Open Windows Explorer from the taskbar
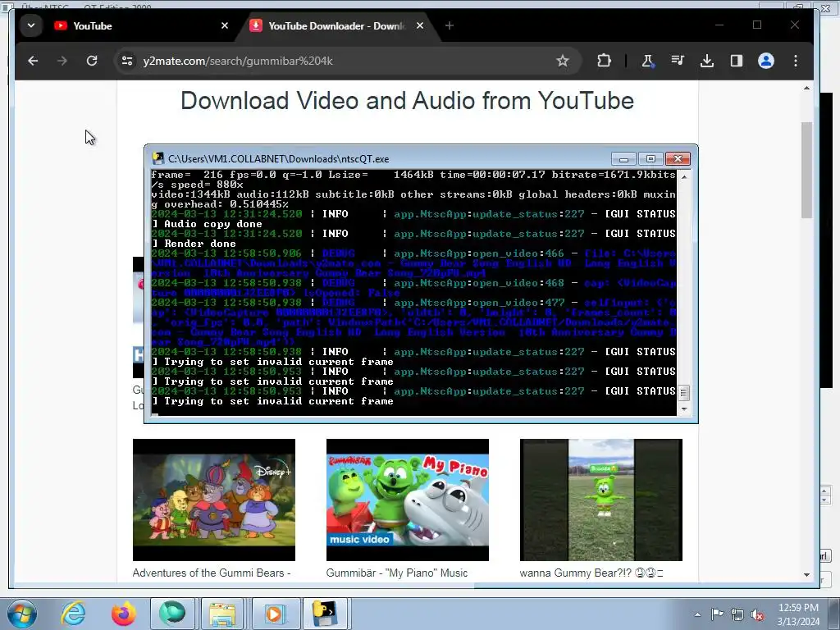Image resolution: width=840 pixels, height=630 pixels. point(222,614)
